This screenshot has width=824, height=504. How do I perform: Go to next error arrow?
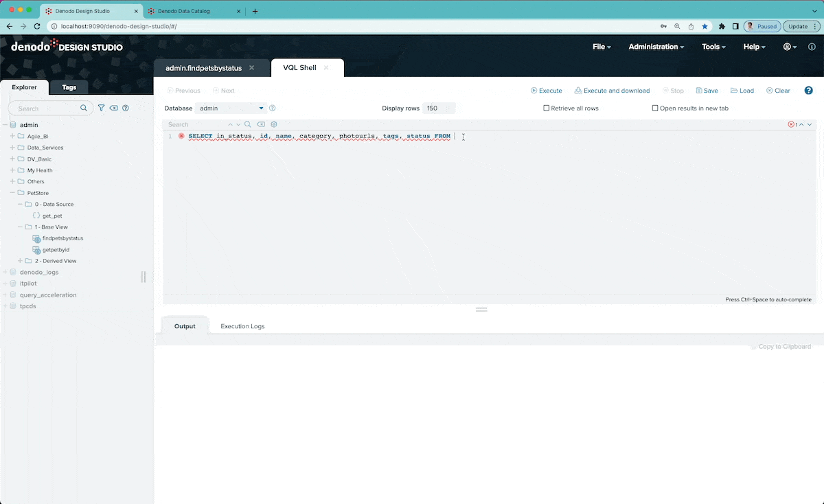810,125
